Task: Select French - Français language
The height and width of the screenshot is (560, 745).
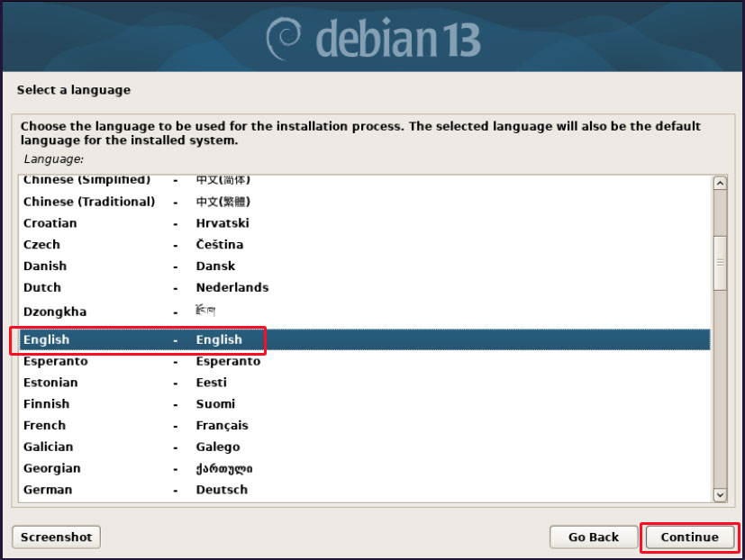Action: (x=365, y=425)
